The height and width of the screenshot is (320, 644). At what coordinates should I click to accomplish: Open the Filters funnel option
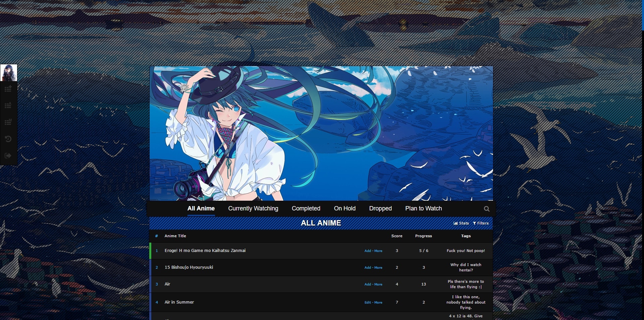(481, 223)
